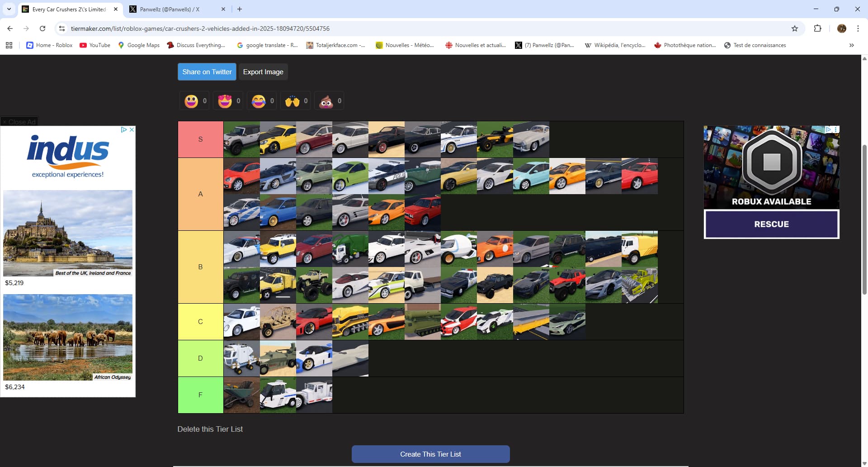
Task: Switch to the Panwellz X tab
Action: [x=170, y=9]
